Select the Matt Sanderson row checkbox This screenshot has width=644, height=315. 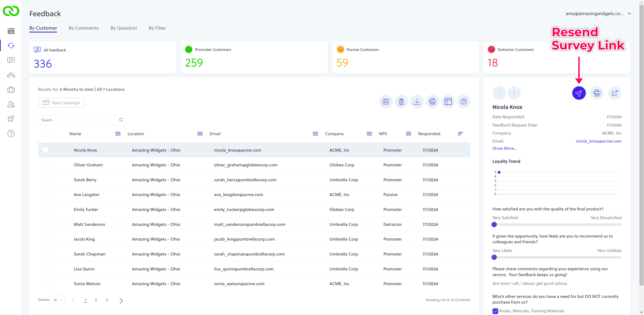coord(45,224)
